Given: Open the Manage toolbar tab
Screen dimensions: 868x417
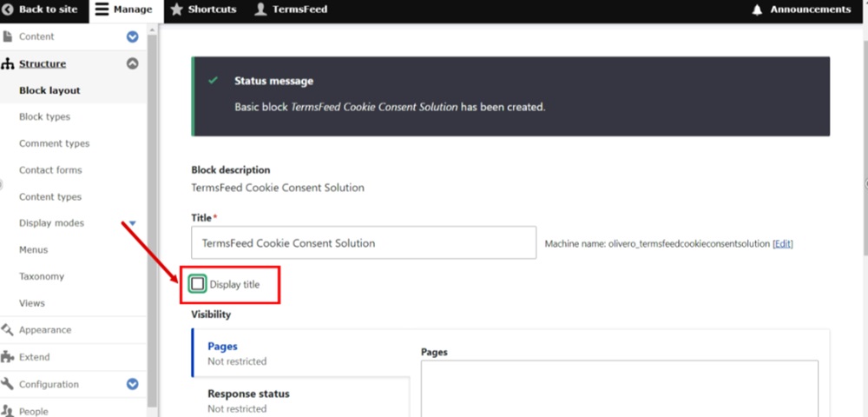Looking at the screenshot, I should tap(124, 10).
